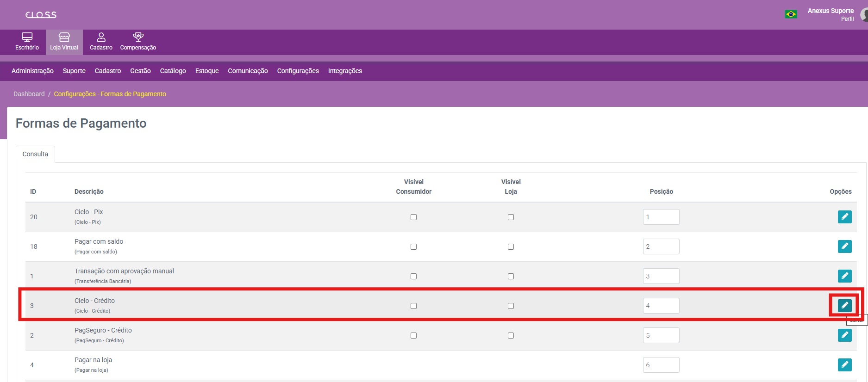868x382 pixels.
Task: Check Visível Consumidor for PagSeguro - Crédito
Action: click(413, 336)
